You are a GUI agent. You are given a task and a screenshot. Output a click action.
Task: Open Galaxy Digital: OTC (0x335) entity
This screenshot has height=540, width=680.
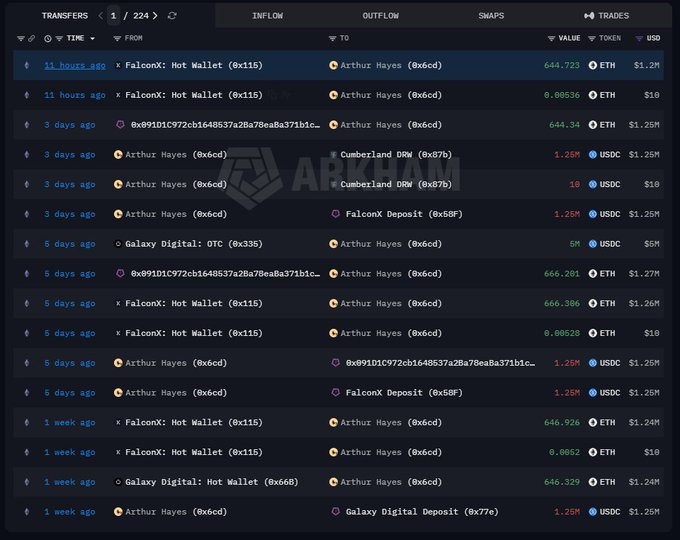click(193, 244)
